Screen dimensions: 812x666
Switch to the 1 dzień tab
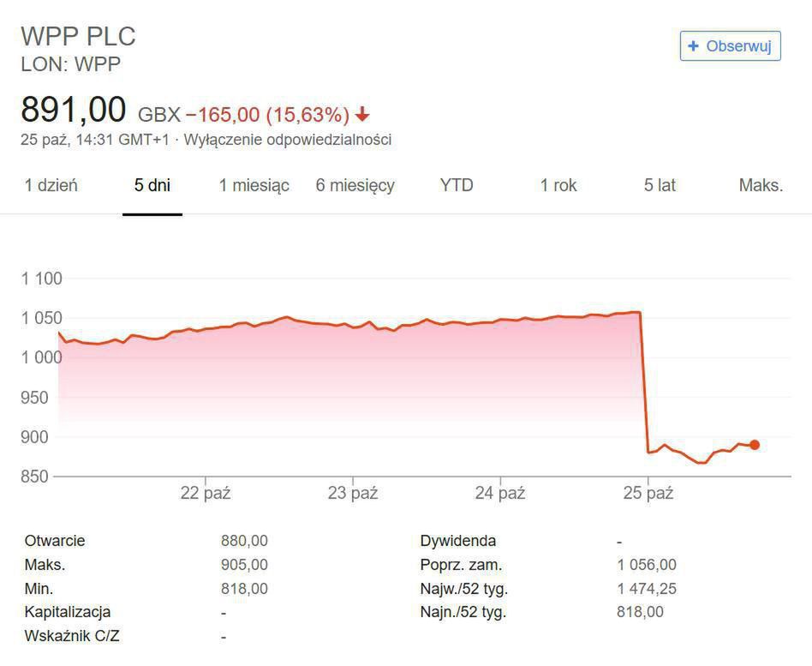tap(51, 185)
